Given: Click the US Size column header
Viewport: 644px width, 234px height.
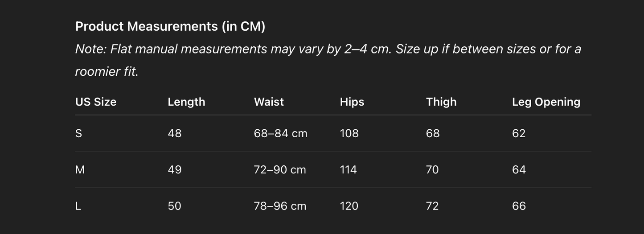Looking at the screenshot, I should tap(96, 102).
